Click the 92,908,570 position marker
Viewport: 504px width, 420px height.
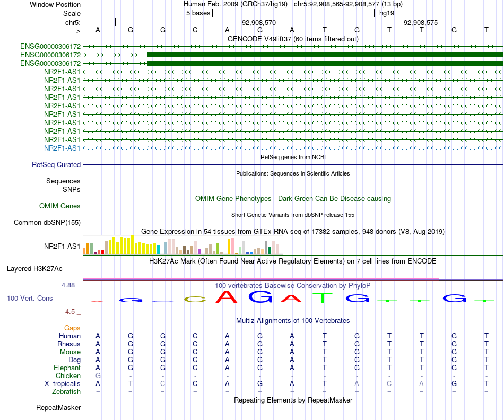tap(259, 22)
